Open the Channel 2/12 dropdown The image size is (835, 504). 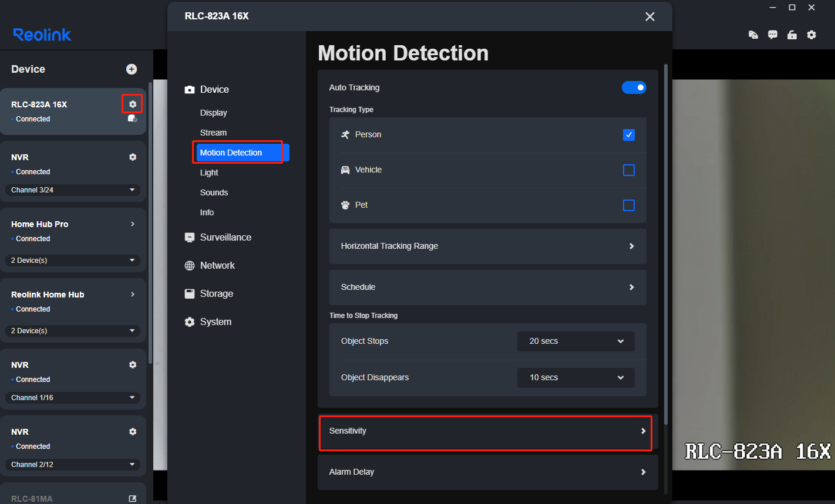point(73,465)
